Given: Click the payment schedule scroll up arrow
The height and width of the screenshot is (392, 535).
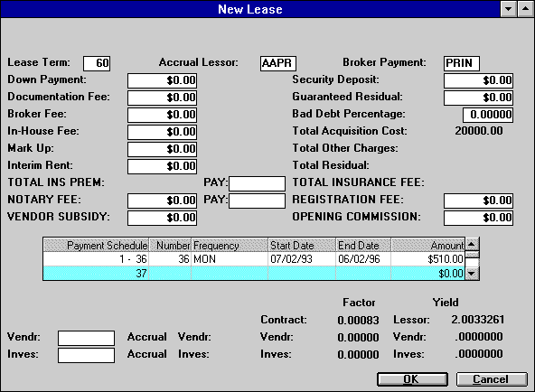Looking at the screenshot, I should (x=472, y=245).
